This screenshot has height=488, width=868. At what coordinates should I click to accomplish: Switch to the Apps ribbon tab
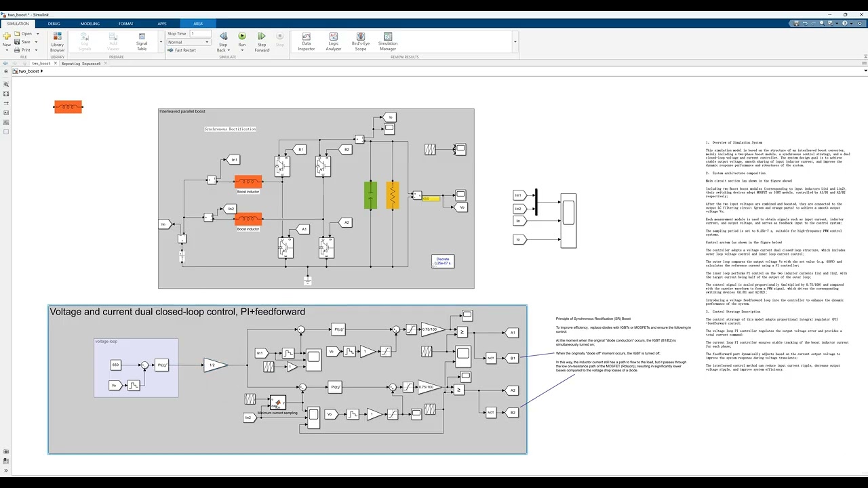162,24
